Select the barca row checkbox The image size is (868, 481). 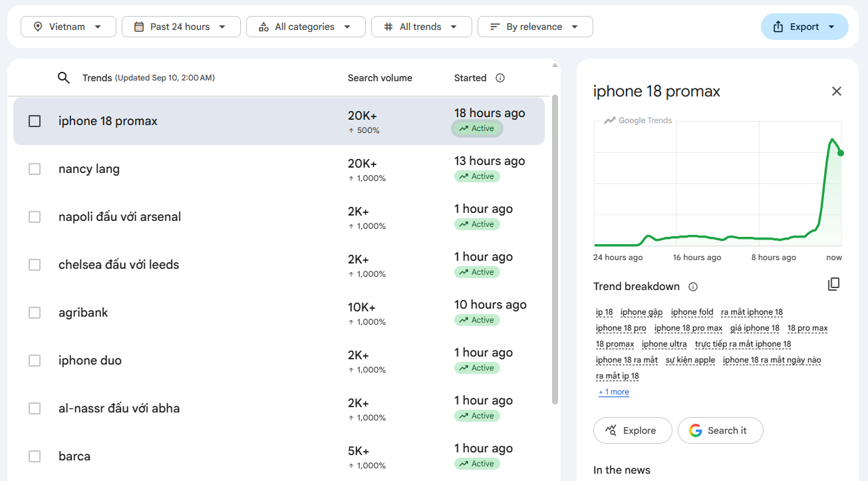[x=35, y=456]
